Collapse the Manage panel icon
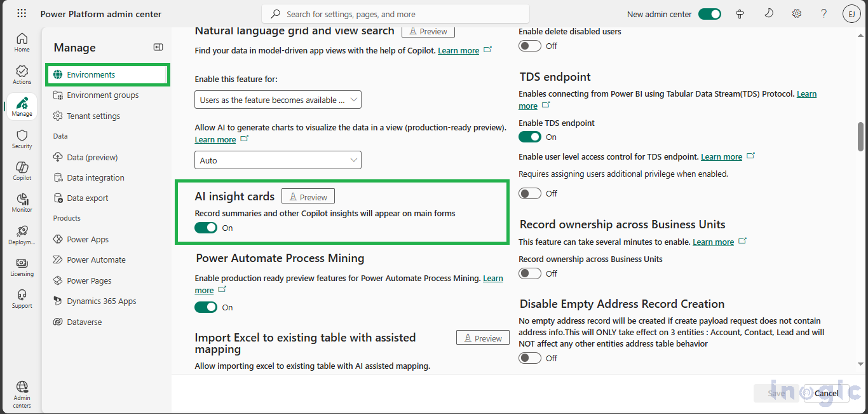Screen dimensions: 868x414 point(158,47)
